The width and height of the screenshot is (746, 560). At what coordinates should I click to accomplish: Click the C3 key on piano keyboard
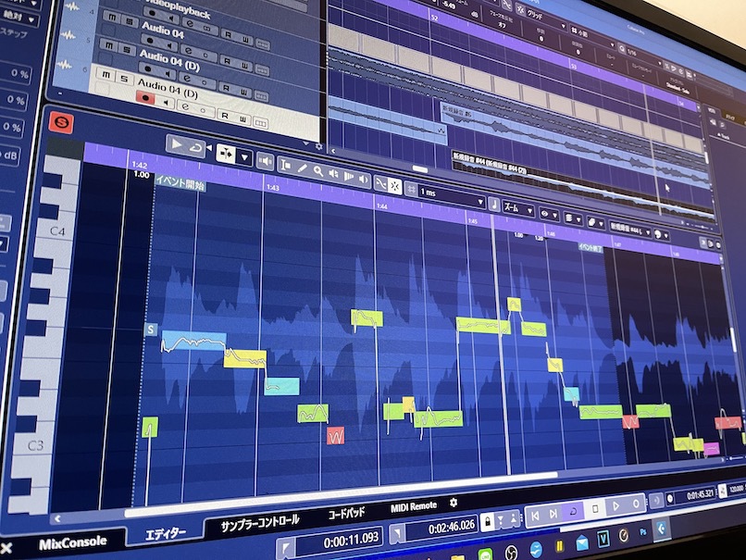(x=38, y=445)
